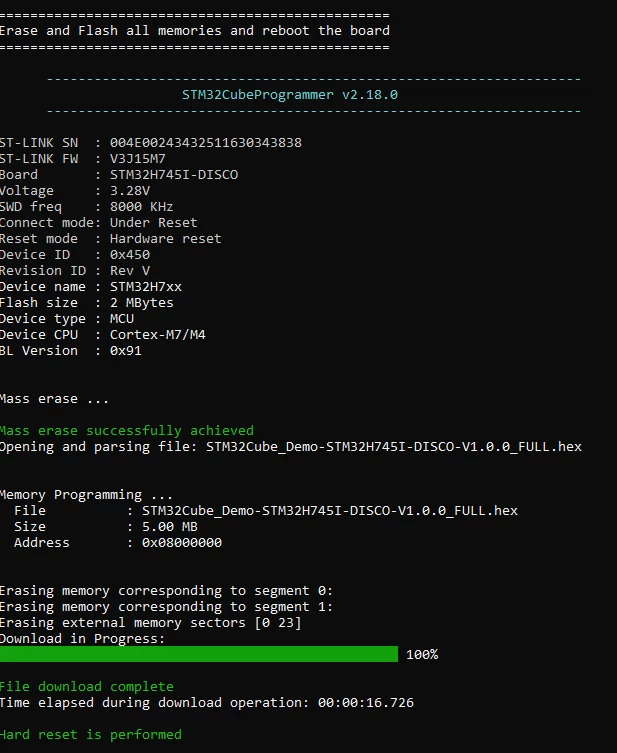Click the Reset mode value Hardware reset
This screenshot has width=617, height=753.
[x=166, y=238]
